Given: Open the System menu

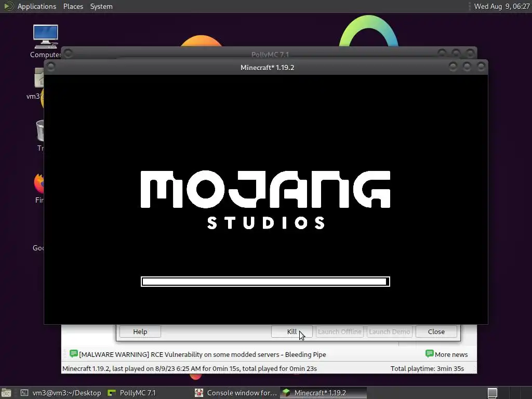Looking at the screenshot, I should [101, 6].
